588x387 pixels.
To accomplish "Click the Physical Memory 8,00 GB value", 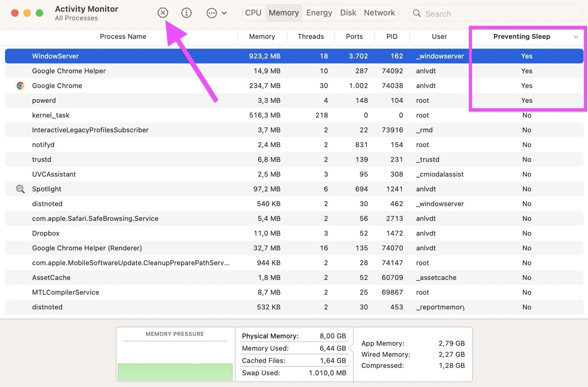I will pyautogui.click(x=333, y=336).
